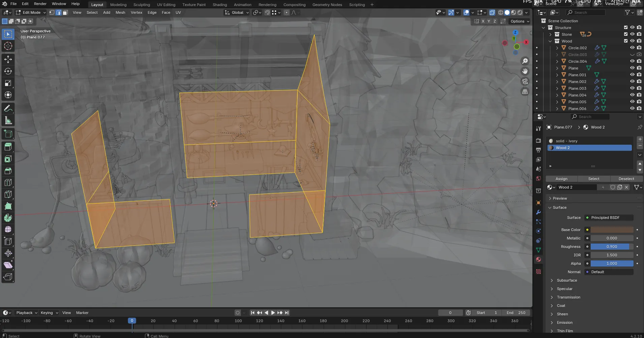Open the Object Data mesh properties tab
This screenshot has height=338, width=644.
click(x=538, y=250)
